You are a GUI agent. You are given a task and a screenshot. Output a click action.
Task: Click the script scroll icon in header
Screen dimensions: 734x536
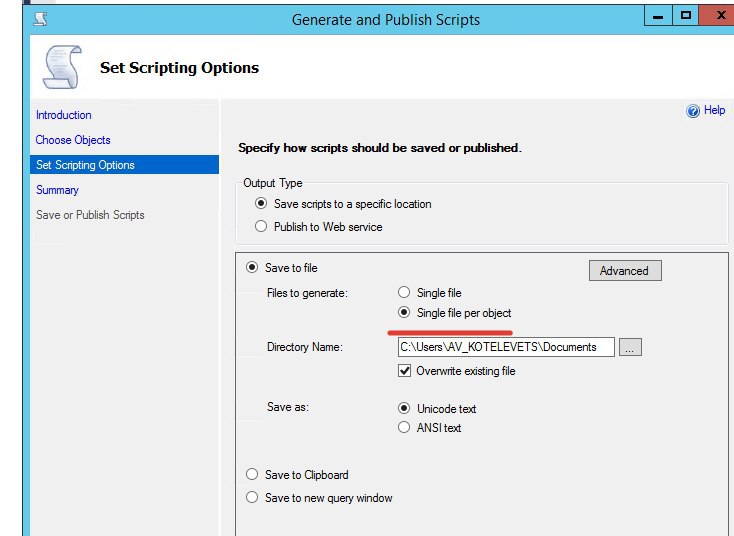pos(60,68)
